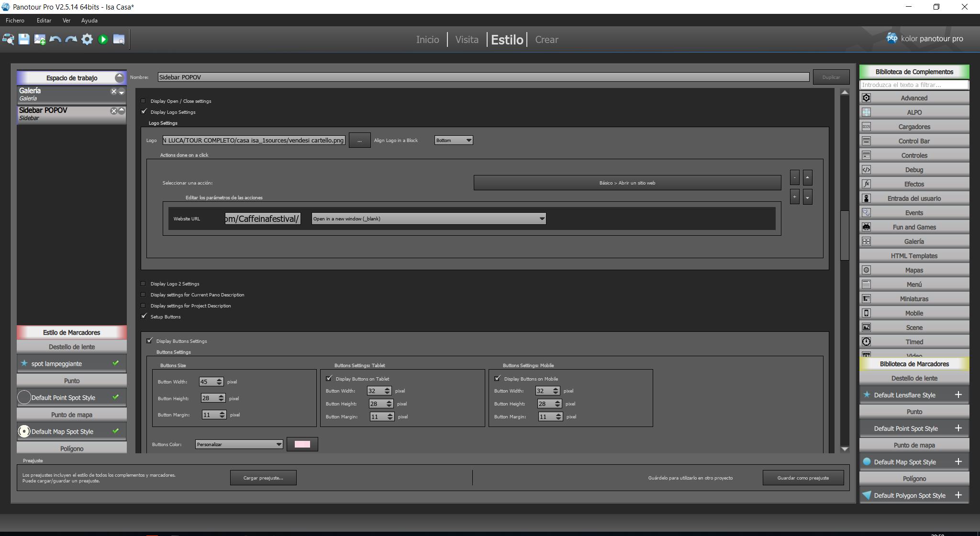Image resolution: width=980 pixels, height=536 pixels.
Task: Click the undo arrow icon
Action: 56,39
